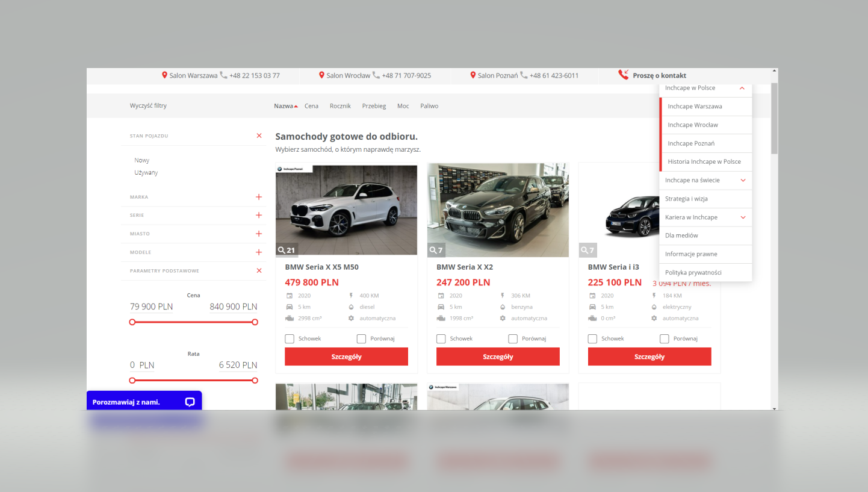Sort listings by Rocznik
The image size is (868, 492).
(340, 106)
